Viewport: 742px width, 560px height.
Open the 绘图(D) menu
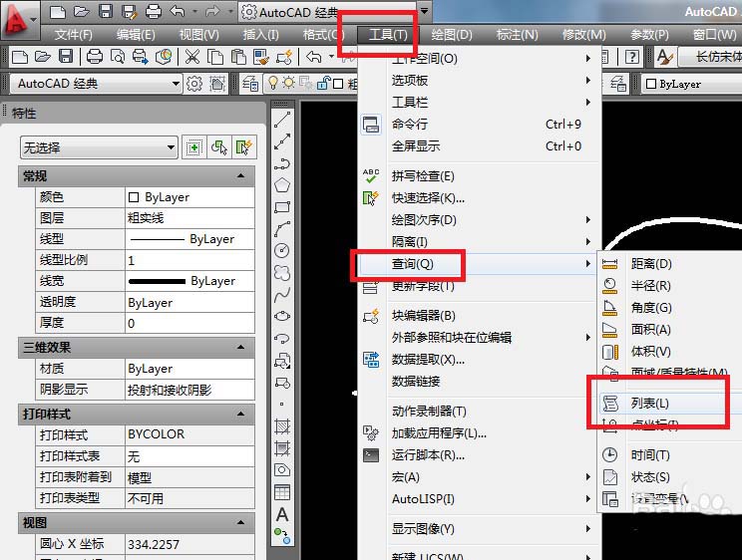point(452,35)
